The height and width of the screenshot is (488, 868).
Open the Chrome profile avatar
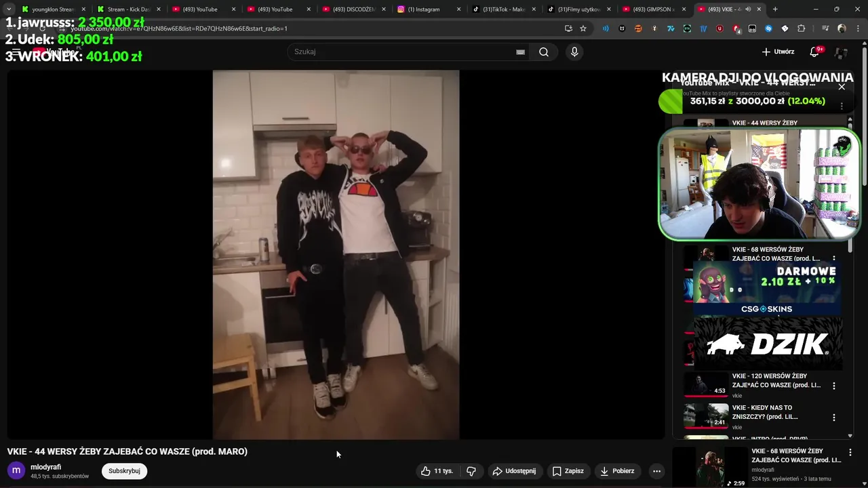point(842,28)
